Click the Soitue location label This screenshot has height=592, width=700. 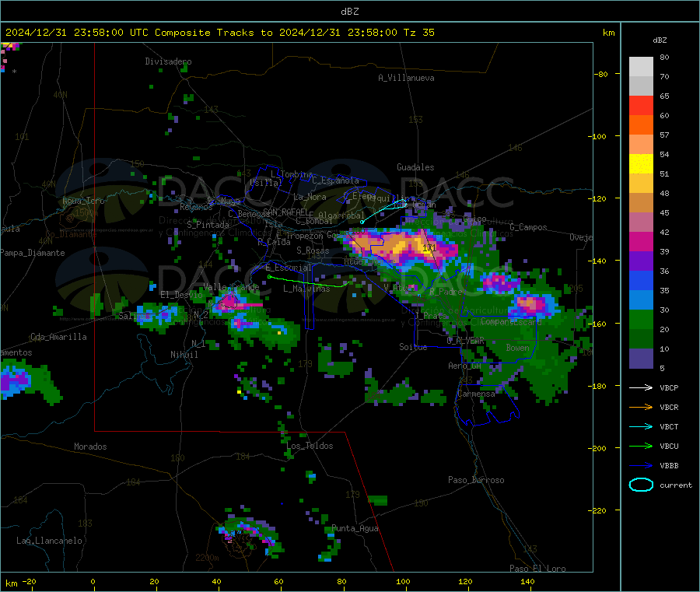coord(413,347)
